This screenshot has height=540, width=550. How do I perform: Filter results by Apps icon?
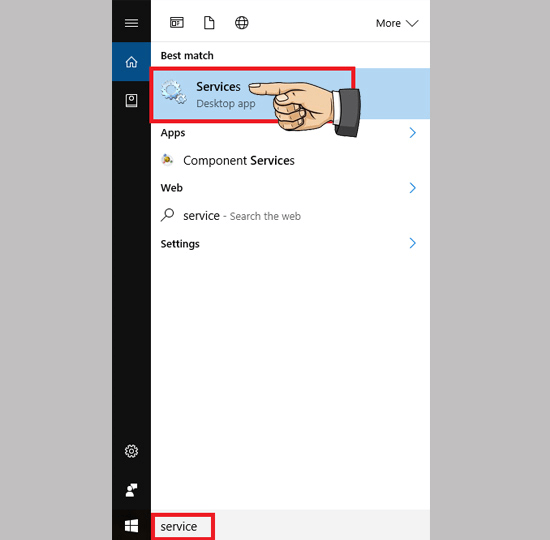[177, 23]
